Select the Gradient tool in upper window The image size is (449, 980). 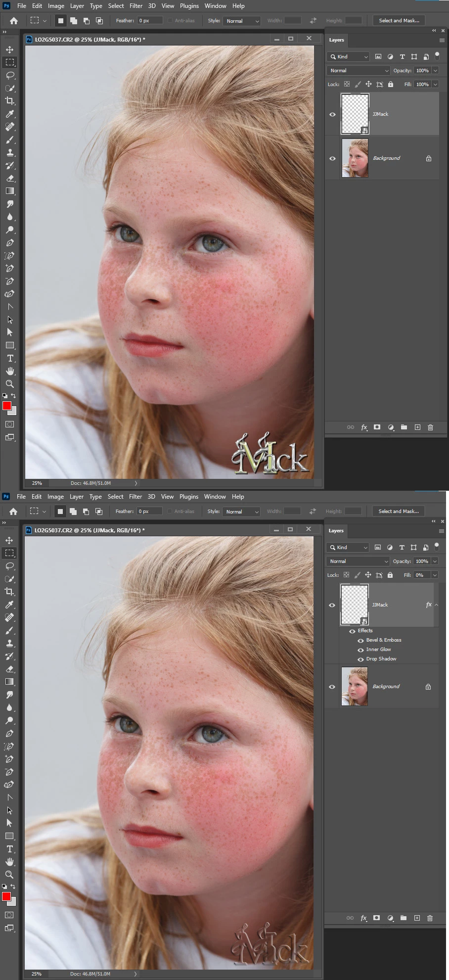(x=9, y=191)
